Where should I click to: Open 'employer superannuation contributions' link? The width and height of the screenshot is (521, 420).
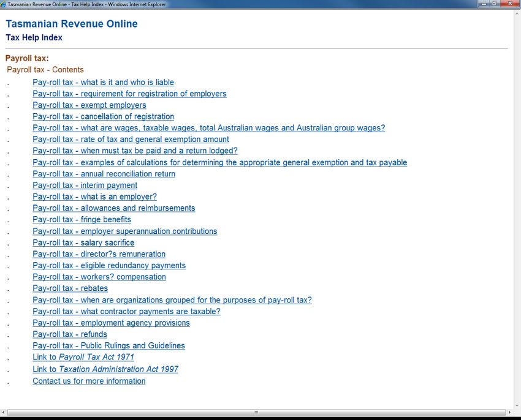point(124,231)
